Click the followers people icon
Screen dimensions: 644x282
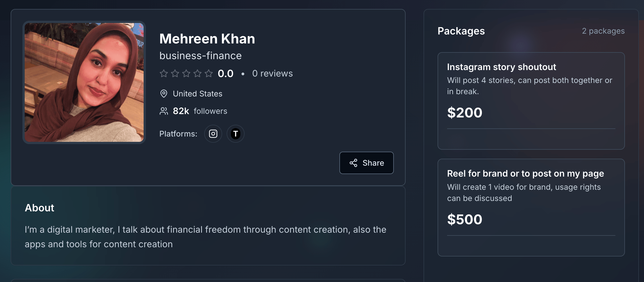pyautogui.click(x=164, y=111)
